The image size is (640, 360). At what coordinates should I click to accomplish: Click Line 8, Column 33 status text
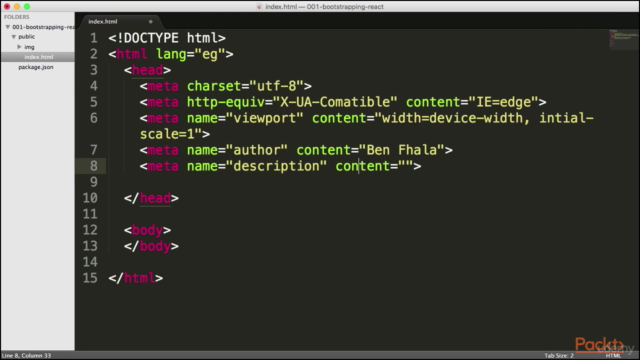[x=27, y=356]
